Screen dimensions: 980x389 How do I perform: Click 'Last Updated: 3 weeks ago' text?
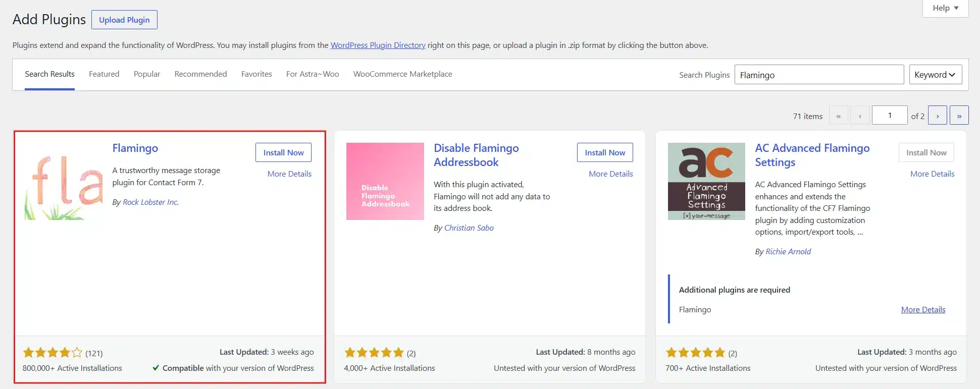(267, 352)
